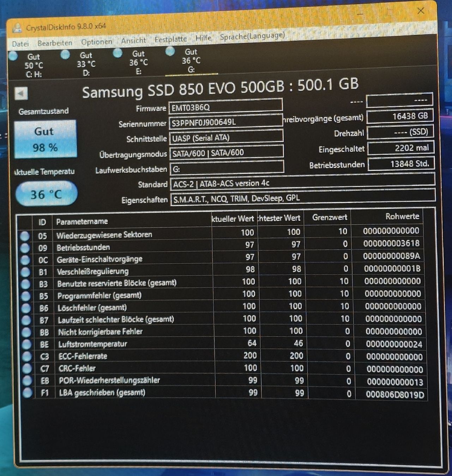Click the status icon for Programmfehler (gesamt)
This screenshot has width=452, height=476.
[26, 297]
